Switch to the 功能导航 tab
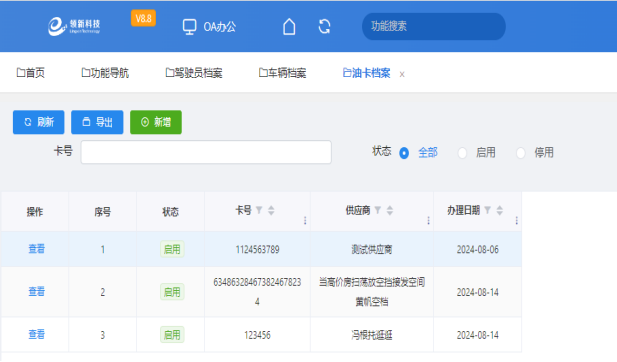The height and width of the screenshot is (362, 617). (x=105, y=73)
